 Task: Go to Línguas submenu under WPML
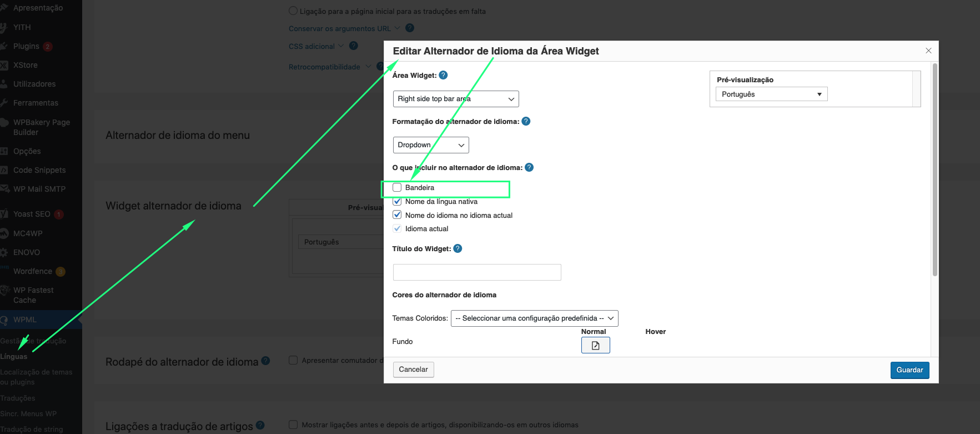pyautogui.click(x=14, y=357)
